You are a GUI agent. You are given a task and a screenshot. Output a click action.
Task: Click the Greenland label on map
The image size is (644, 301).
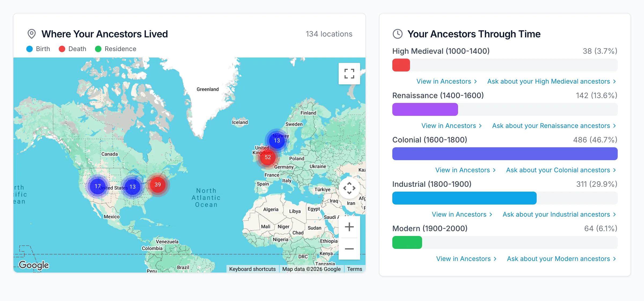pos(207,89)
